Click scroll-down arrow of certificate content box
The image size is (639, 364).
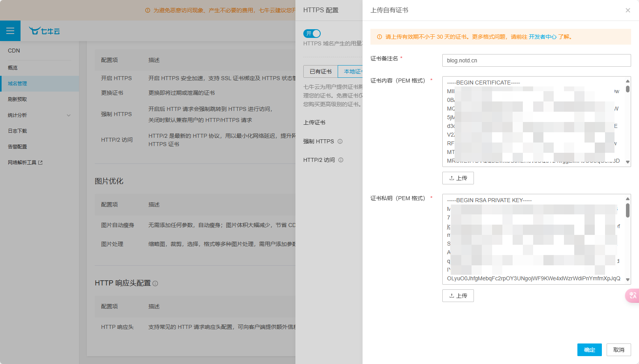[x=628, y=162]
